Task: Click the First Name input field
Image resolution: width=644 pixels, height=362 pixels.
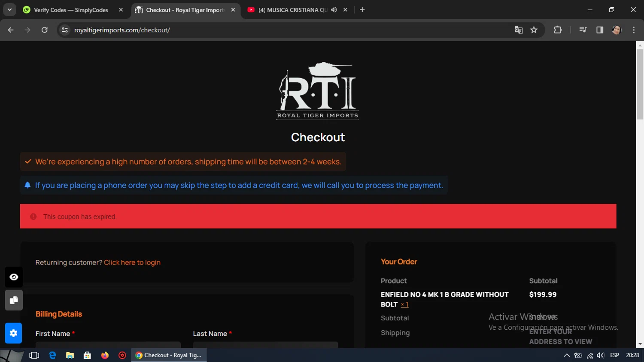Action: pos(108,345)
